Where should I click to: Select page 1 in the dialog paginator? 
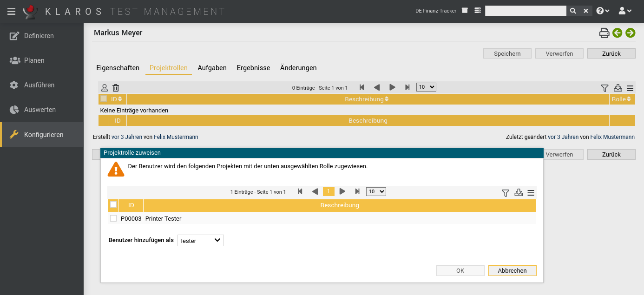tap(329, 191)
